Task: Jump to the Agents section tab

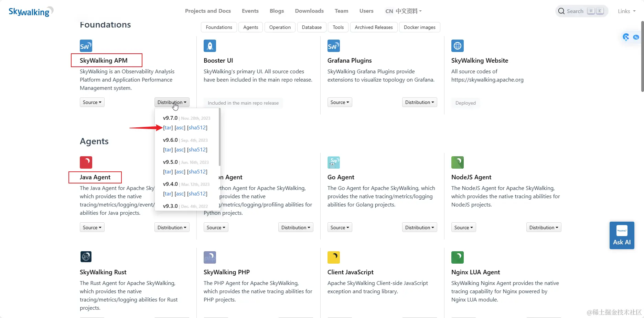Action: click(x=250, y=27)
